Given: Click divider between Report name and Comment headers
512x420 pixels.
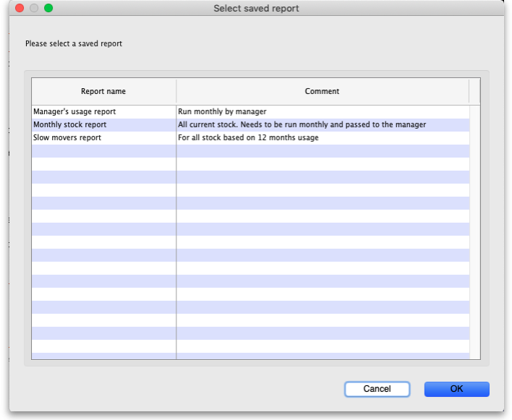Looking at the screenshot, I should pos(176,92).
